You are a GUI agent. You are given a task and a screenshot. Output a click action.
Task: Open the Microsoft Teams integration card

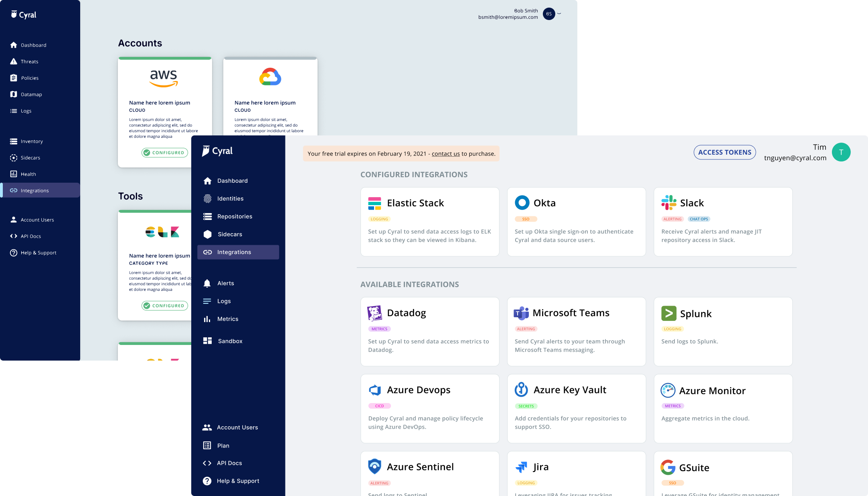[577, 331]
